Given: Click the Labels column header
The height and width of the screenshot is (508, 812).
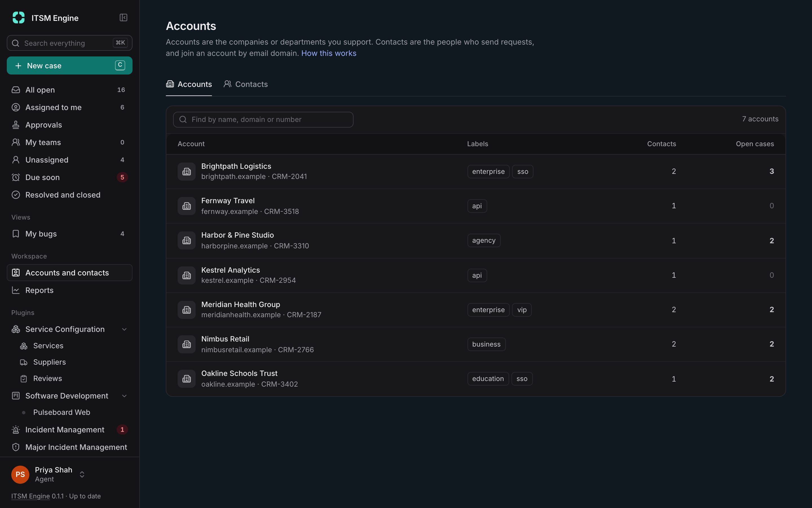Looking at the screenshot, I should tap(477, 144).
